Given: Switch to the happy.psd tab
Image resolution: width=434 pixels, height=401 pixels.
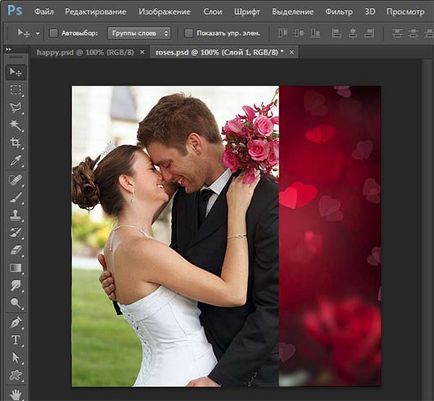Looking at the screenshot, I should coord(85,52).
